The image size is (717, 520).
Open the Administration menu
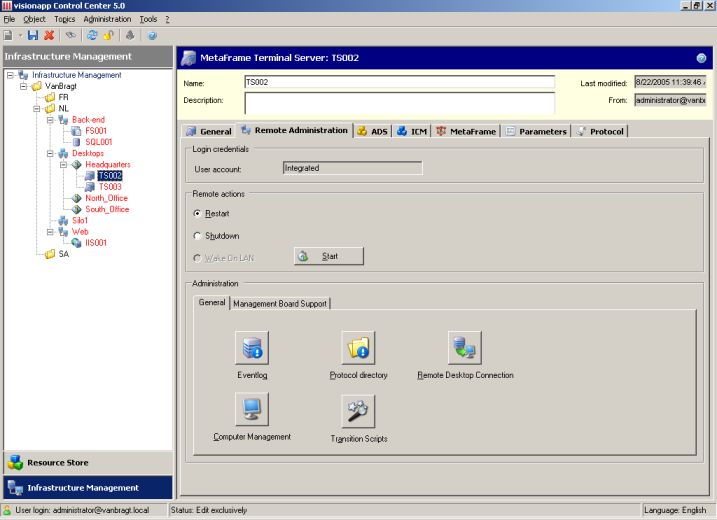tap(107, 19)
